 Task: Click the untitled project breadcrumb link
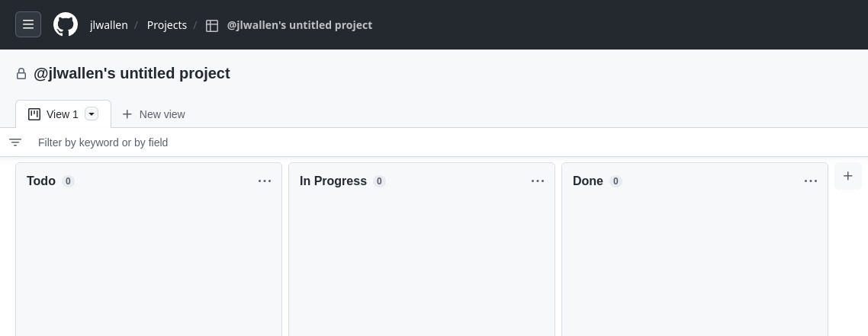pos(299,25)
